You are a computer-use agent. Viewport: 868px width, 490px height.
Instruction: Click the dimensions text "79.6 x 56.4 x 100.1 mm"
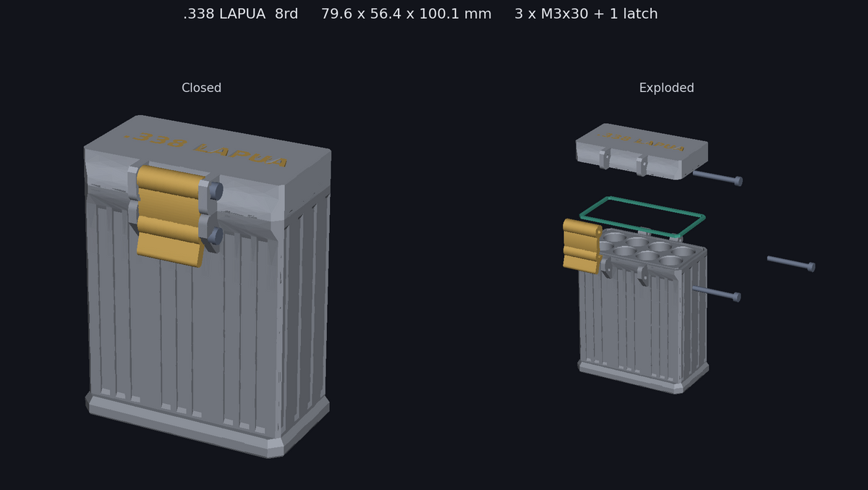pyautogui.click(x=406, y=14)
